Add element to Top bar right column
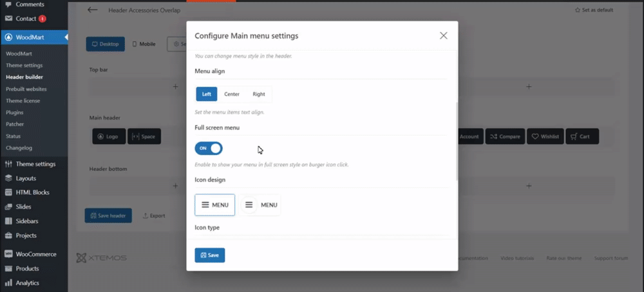644x292 pixels. click(529, 87)
